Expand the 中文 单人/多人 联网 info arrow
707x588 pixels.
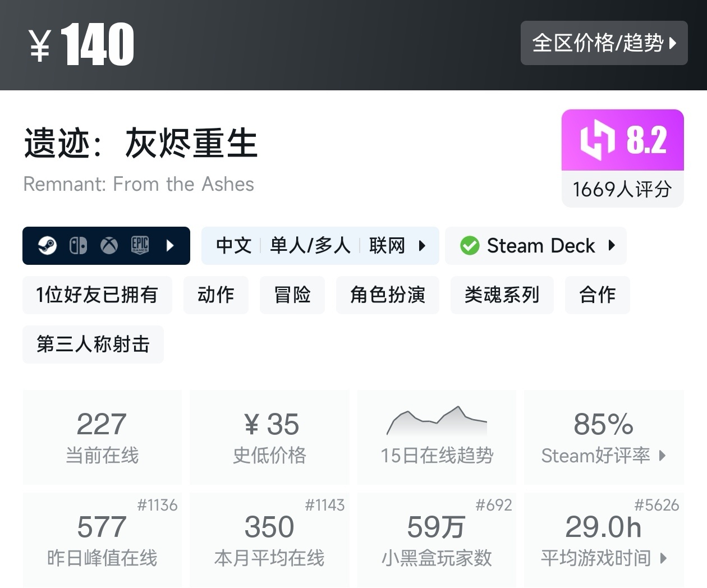[x=422, y=246]
